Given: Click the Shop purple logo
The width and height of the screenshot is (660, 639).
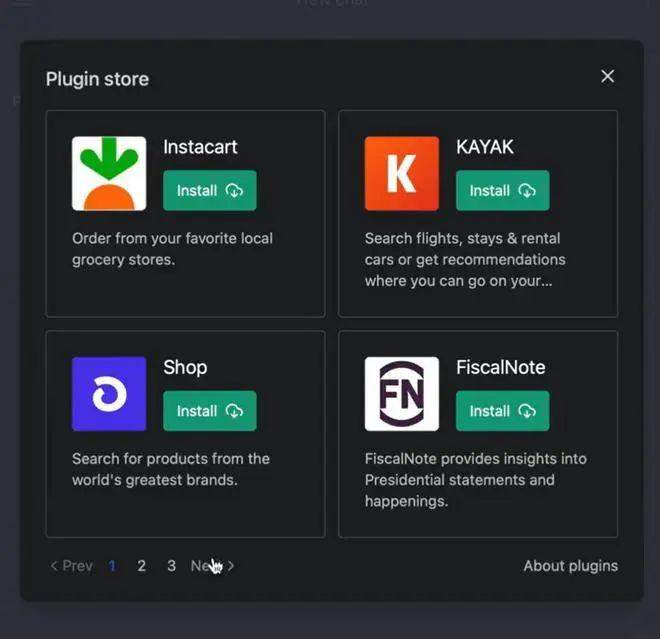Looking at the screenshot, I should pos(109,394).
